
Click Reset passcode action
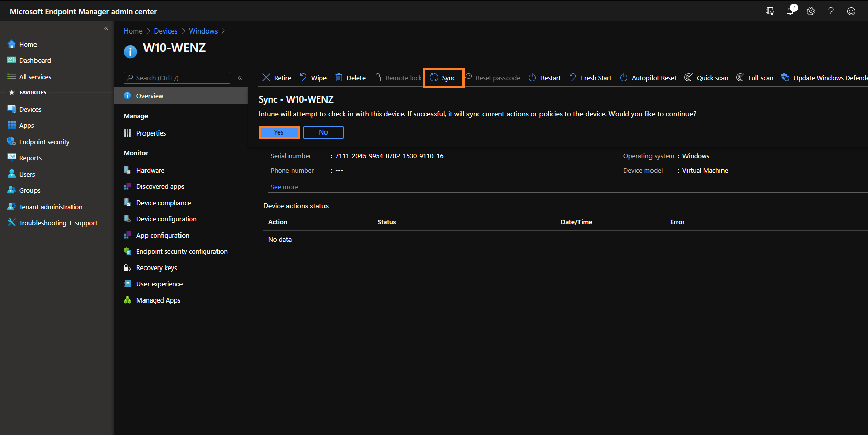[492, 78]
